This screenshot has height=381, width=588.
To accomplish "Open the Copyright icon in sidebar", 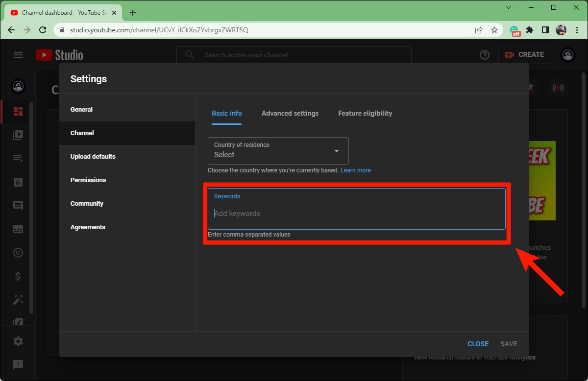I will pyautogui.click(x=18, y=253).
